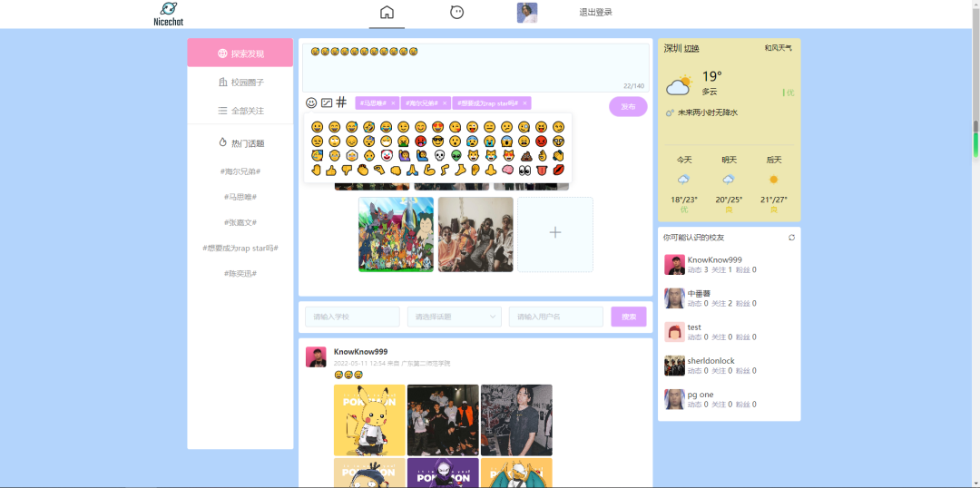Open the uploaded rap group photo thumbnail
This screenshot has height=488, width=980.
point(475,234)
